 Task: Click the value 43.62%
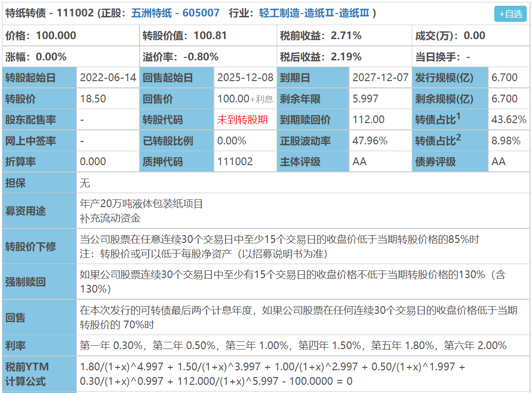pyautogui.click(x=509, y=120)
